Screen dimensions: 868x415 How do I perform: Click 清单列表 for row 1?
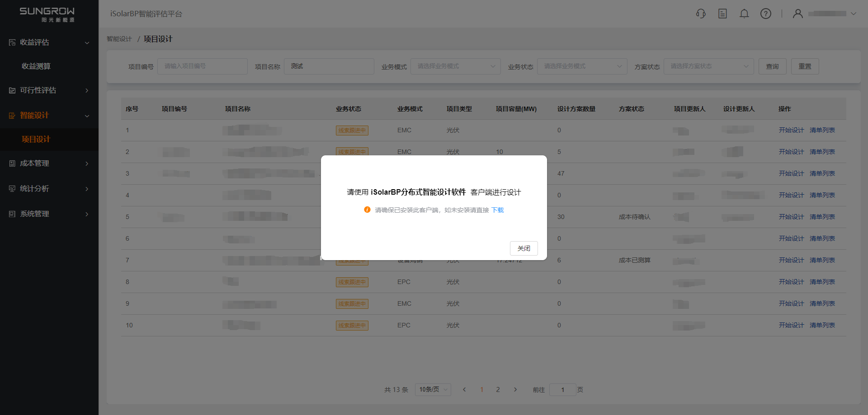822,130
